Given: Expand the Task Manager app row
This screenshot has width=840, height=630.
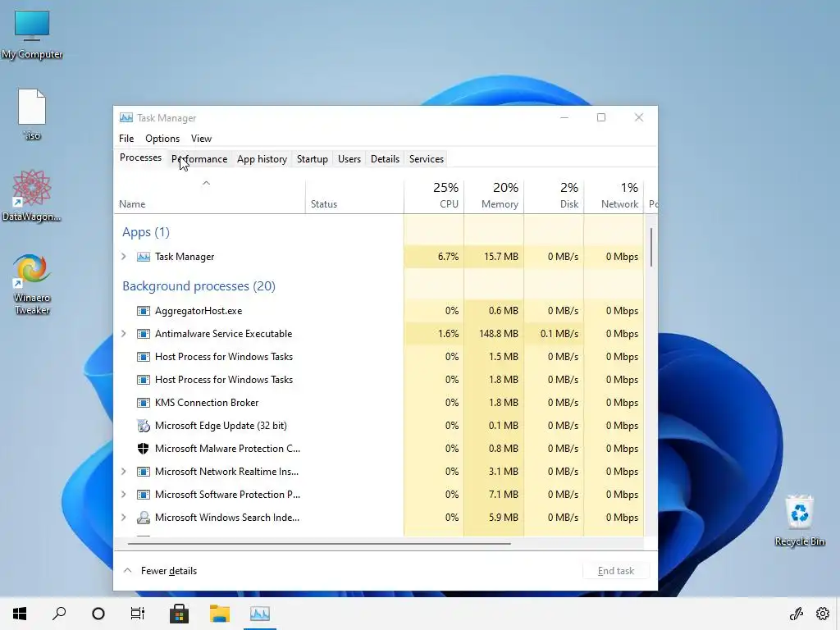Looking at the screenshot, I should tap(124, 257).
